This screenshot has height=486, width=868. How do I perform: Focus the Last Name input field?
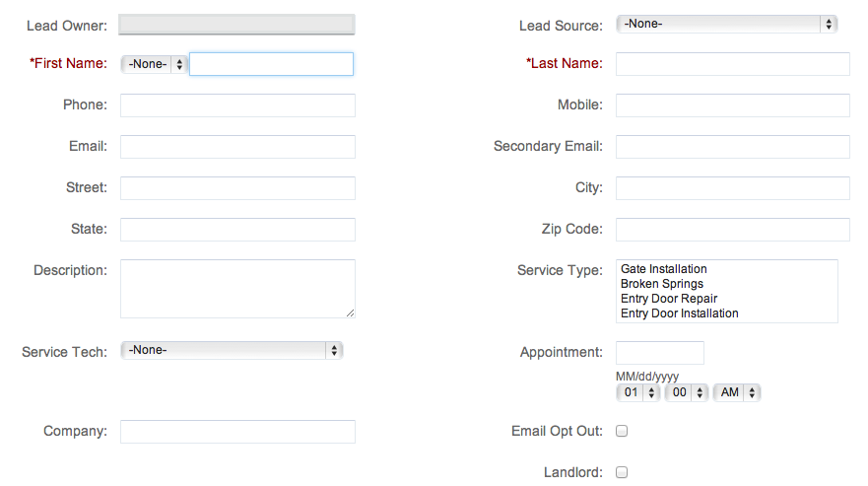pos(733,64)
